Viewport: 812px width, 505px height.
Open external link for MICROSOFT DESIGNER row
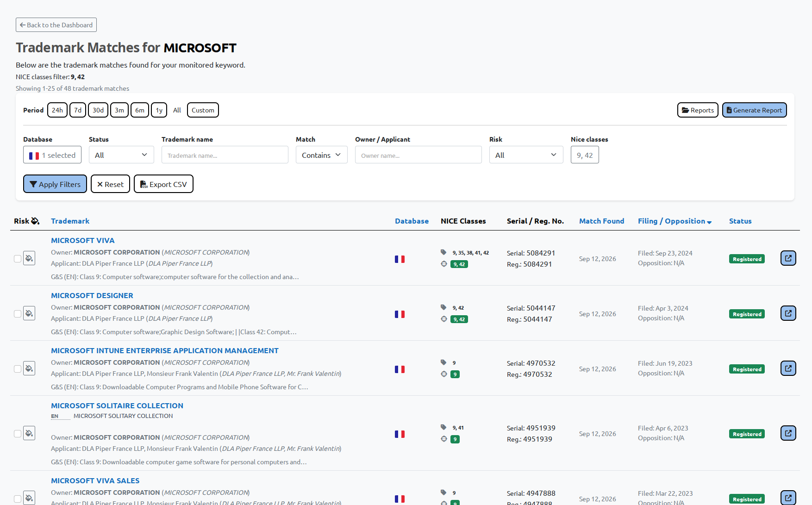(x=788, y=313)
